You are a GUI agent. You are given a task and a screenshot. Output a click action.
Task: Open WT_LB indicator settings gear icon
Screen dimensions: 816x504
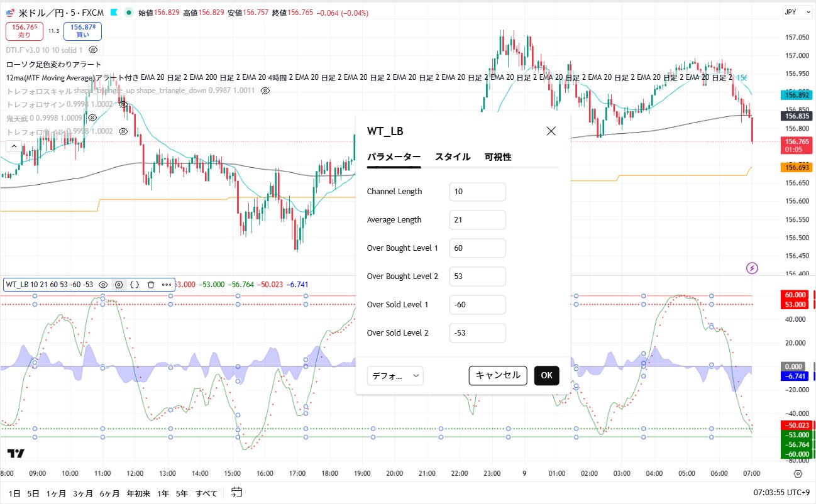118,285
